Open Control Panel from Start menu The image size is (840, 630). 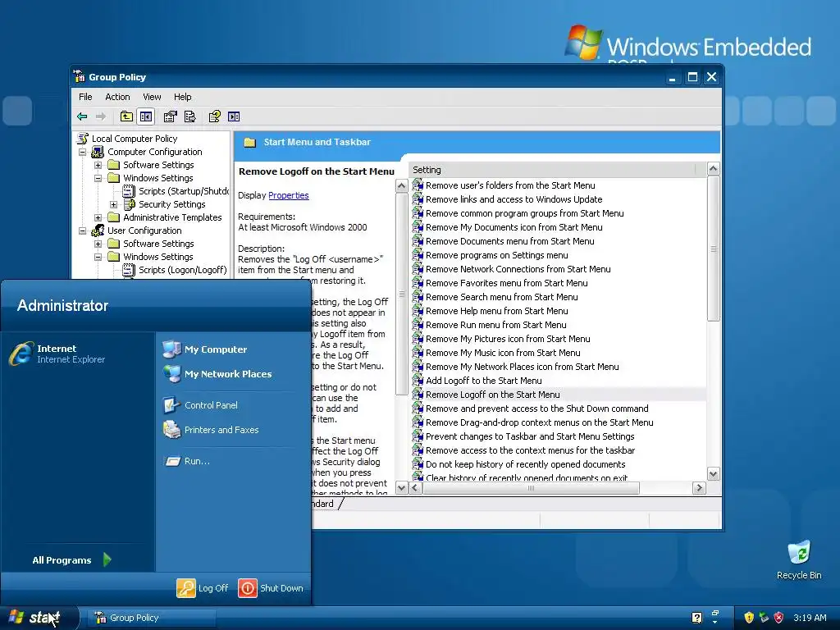pyautogui.click(x=200, y=405)
